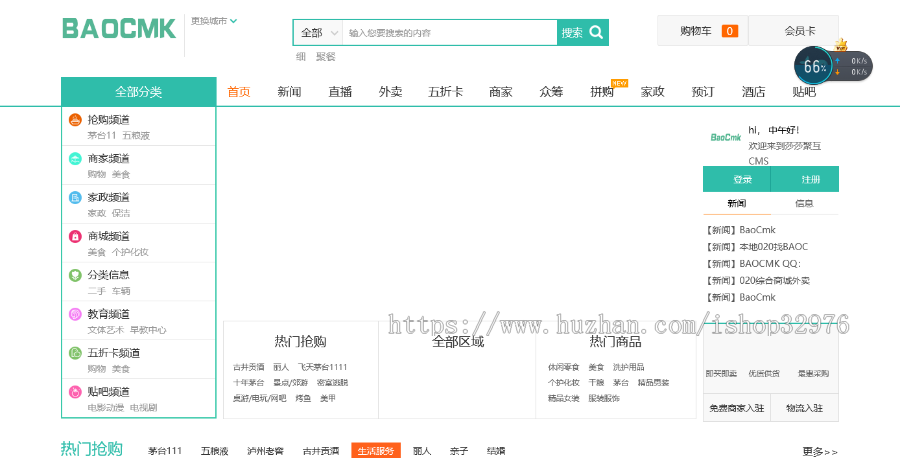Click the 密室逃脱 link

(332, 382)
